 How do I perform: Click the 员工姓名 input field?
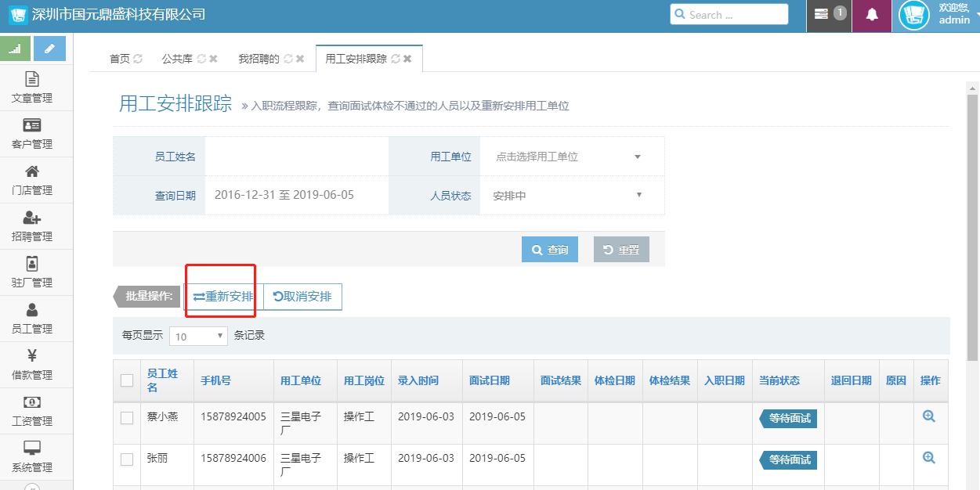[296, 157]
